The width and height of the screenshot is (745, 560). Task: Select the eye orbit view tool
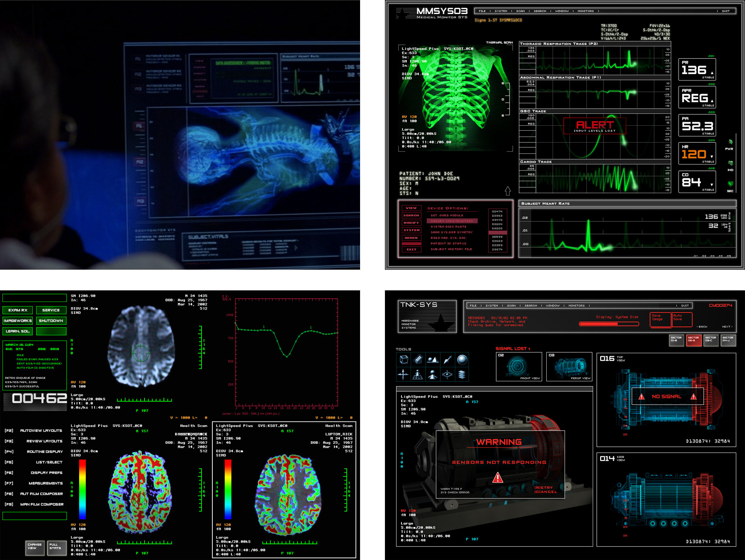point(447,375)
